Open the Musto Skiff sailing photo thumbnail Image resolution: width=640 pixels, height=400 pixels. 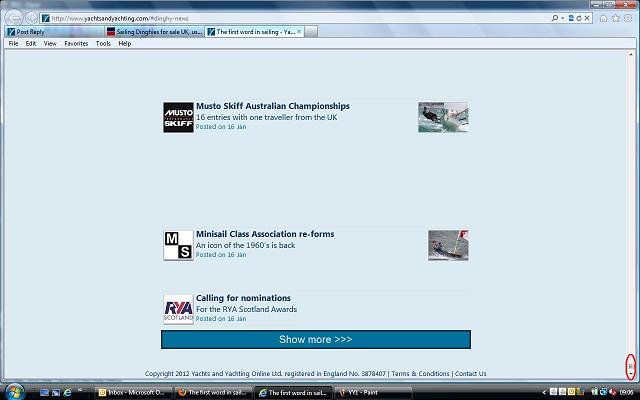tap(443, 117)
